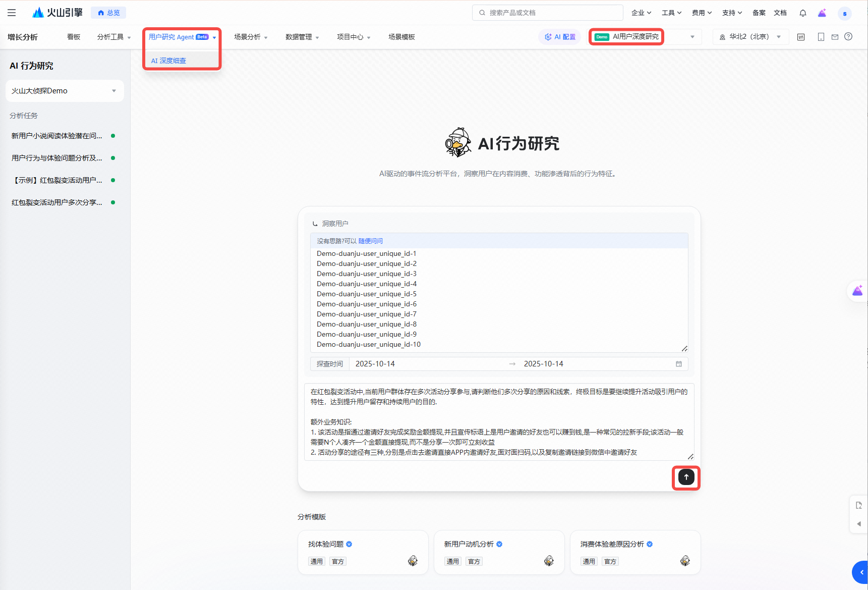Click the 总览 overview button

click(108, 13)
